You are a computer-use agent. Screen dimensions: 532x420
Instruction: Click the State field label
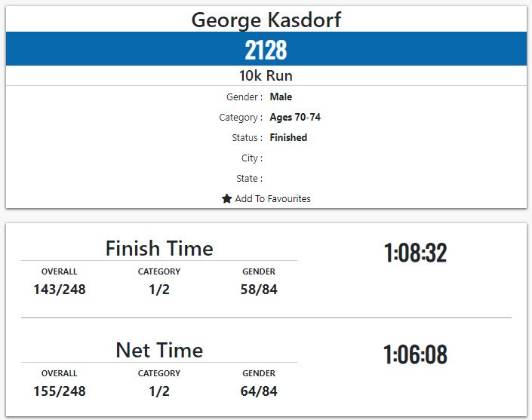pyautogui.click(x=249, y=179)
